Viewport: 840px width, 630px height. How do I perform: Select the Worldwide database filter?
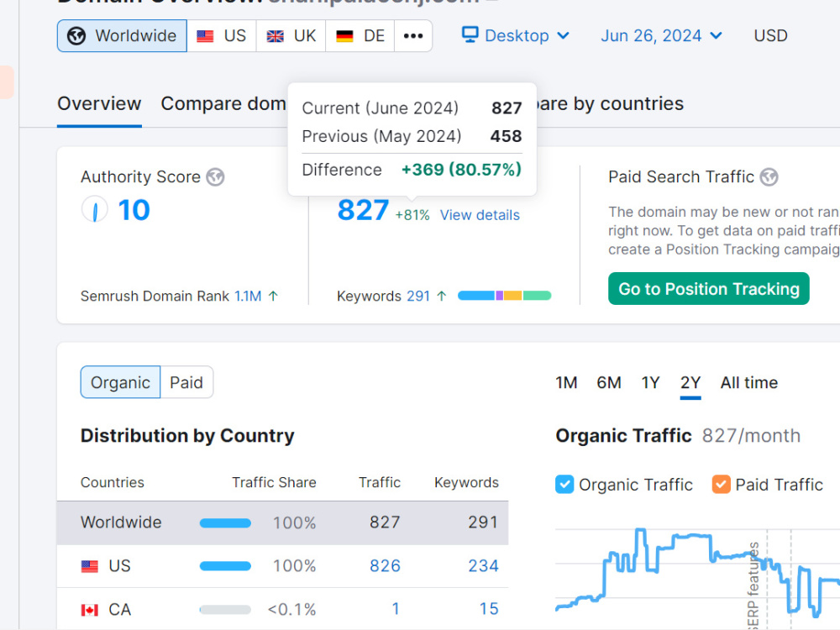(x=122, y=36)
